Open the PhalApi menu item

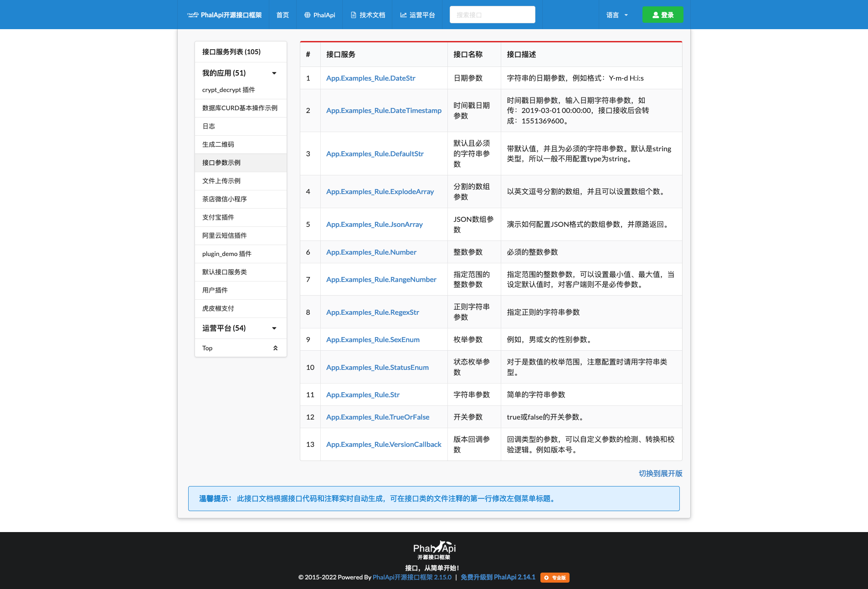click(319, 15)
